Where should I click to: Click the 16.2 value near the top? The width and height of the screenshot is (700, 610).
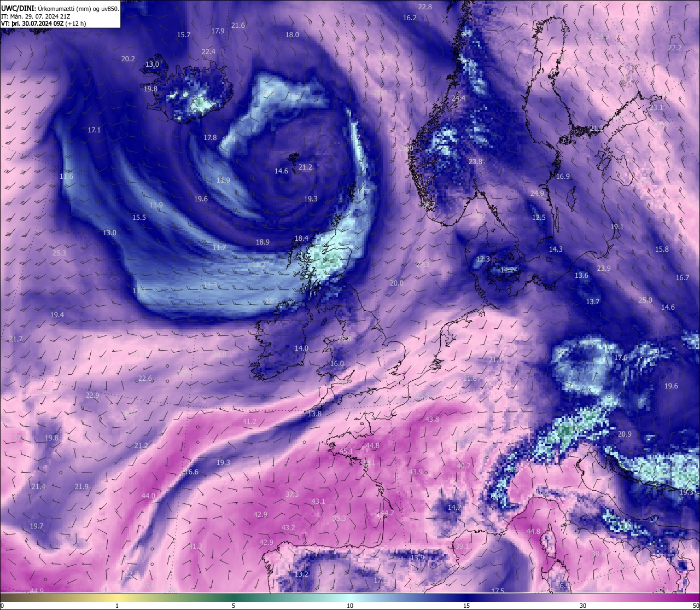(x=410, y=18)
